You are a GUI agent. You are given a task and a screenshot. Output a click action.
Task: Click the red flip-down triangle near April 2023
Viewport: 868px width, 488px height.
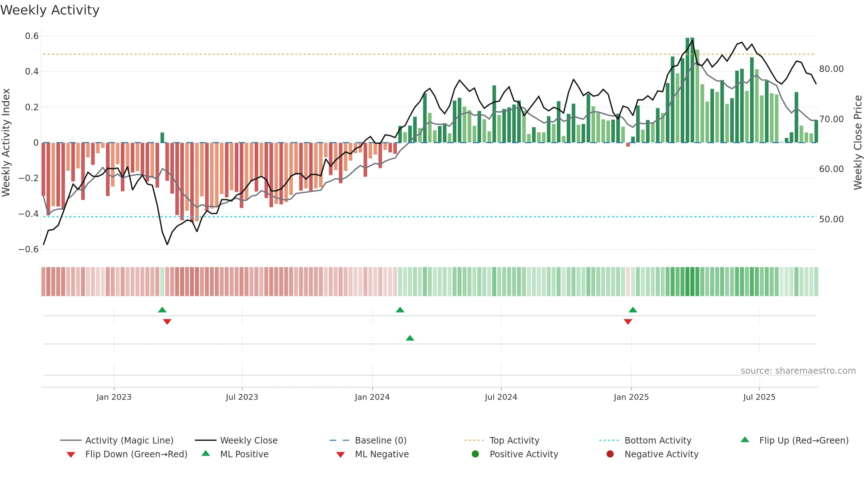coord(167,322)
